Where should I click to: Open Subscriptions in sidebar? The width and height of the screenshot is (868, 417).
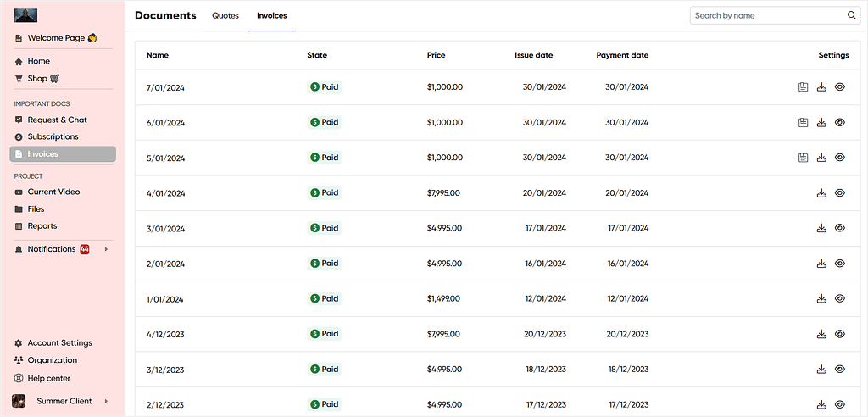pos(47,136)
